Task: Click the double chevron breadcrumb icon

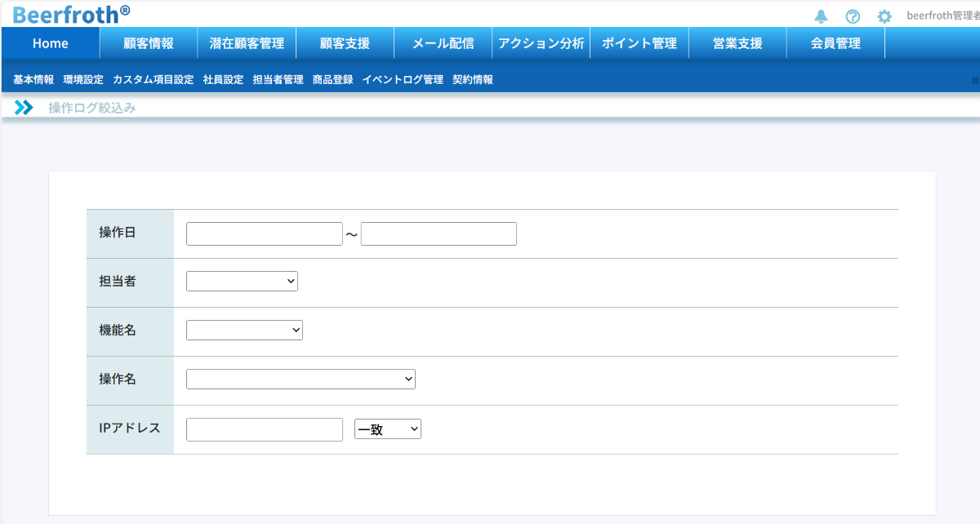Action: click(x=24, y=108)
